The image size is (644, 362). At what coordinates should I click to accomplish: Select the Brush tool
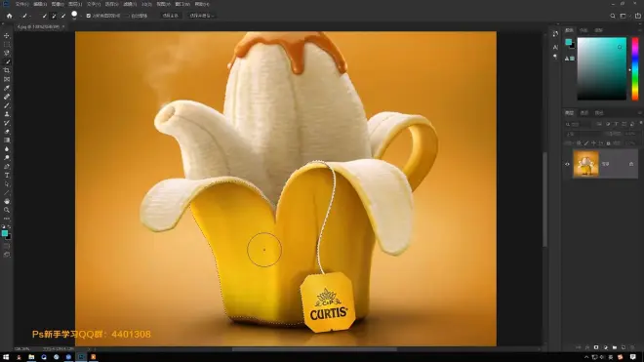7,105
